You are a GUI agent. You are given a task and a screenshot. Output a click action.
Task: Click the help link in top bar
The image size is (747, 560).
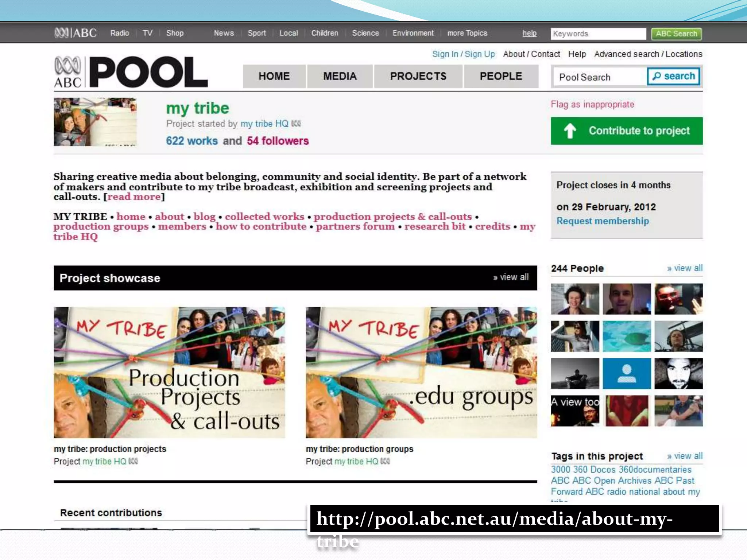(x=529, y=34)
